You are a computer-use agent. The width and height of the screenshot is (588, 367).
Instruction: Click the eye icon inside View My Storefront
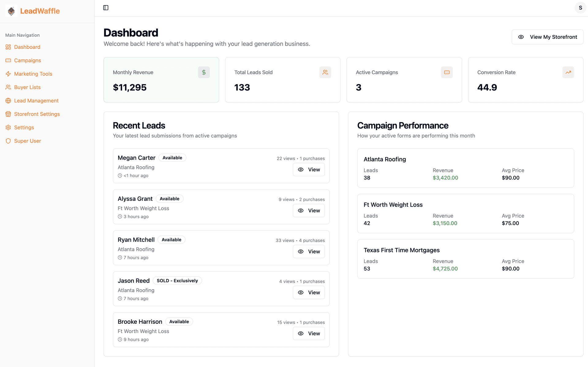521,37
